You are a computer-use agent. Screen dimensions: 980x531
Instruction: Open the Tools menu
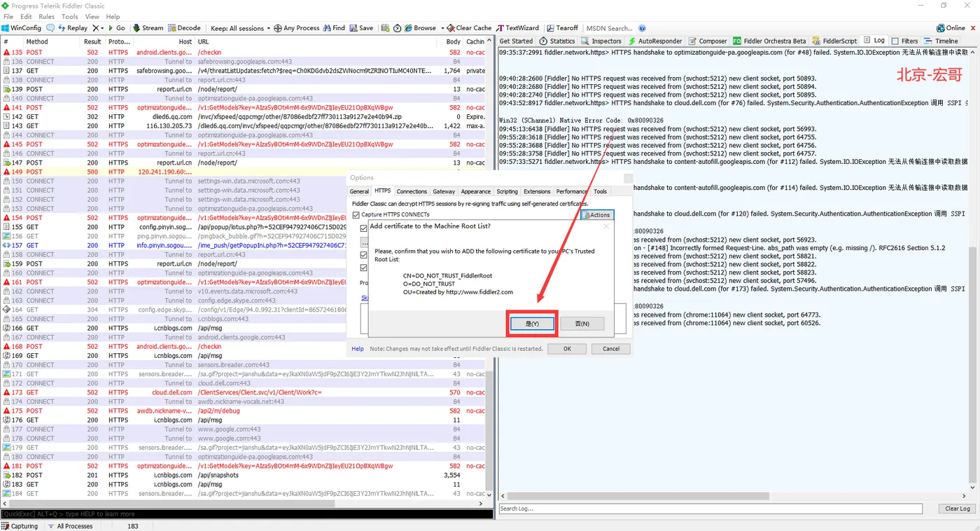(70, 16)
